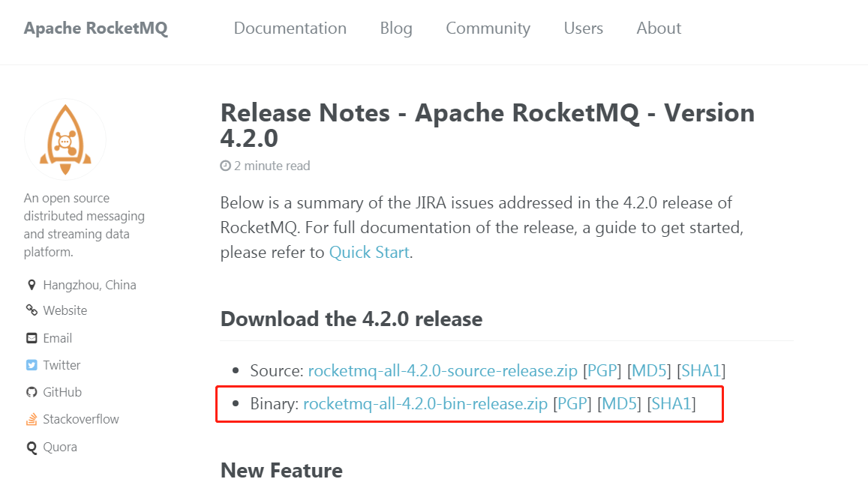This screenshot has height=482, width=868.
Task: Go to the Blog page
Action: coord(396,28)
